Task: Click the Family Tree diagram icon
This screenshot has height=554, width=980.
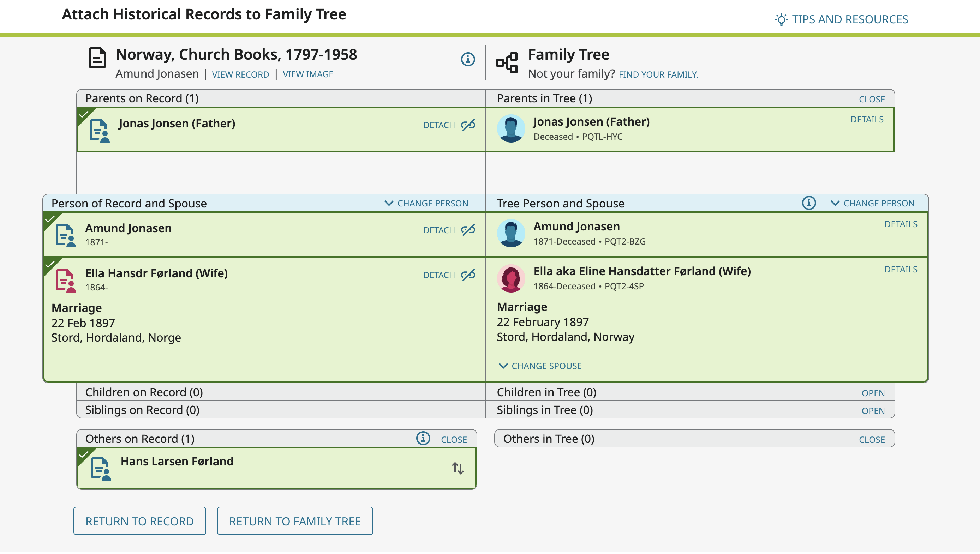Action: (x=507, y=62)
